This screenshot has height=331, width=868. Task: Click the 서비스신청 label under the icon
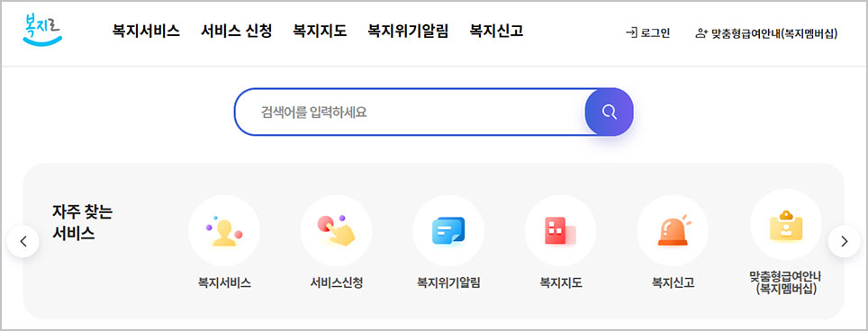(x=336, y=283)
